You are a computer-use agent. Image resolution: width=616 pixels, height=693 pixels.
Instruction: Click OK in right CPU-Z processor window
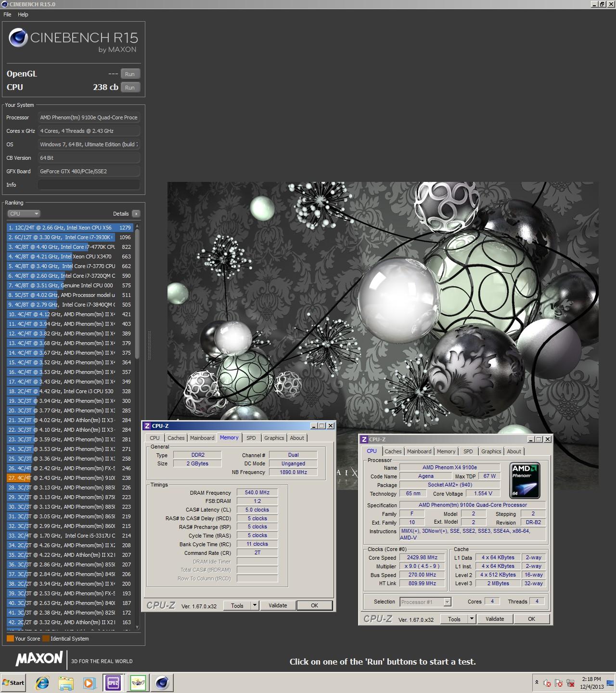[x=531, y=619]
